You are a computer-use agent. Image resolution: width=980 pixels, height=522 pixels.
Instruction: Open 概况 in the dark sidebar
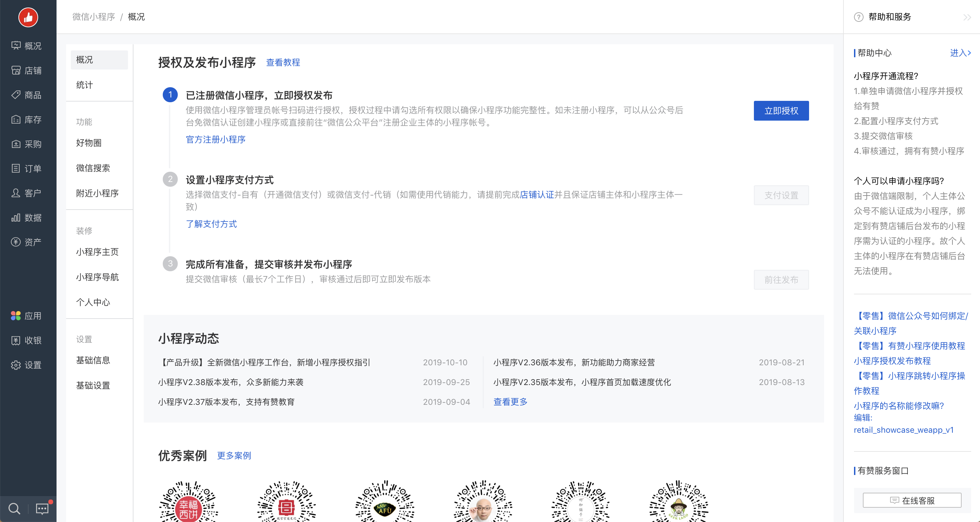pyautogui.click(x=27, y=46)
